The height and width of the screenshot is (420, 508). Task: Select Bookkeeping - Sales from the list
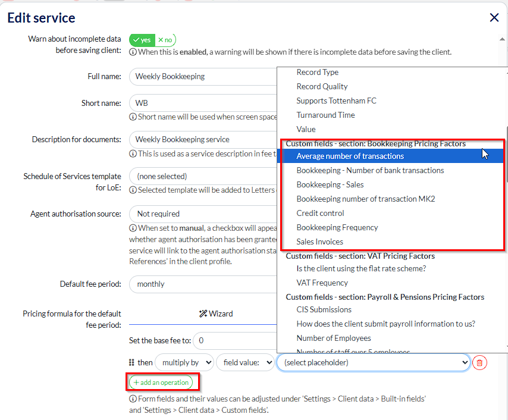pyautogui.click(x=330, y=184)
